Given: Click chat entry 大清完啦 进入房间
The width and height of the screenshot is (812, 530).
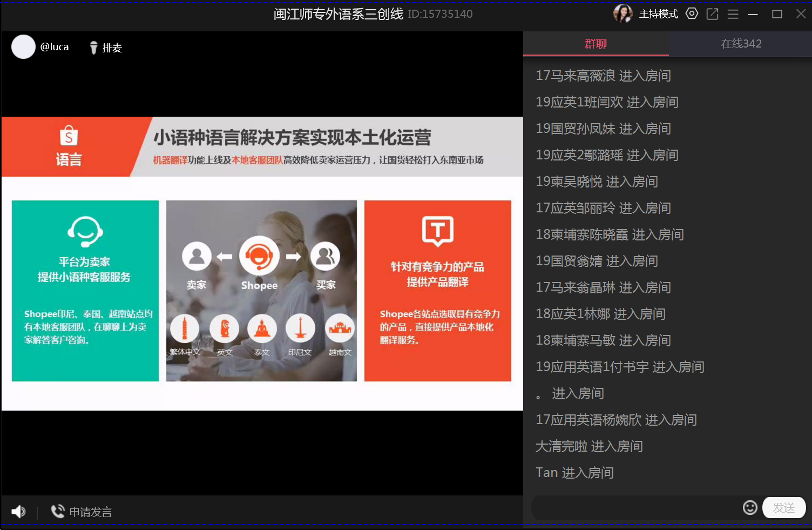Looking at the screenshot, I should point(589,446).
